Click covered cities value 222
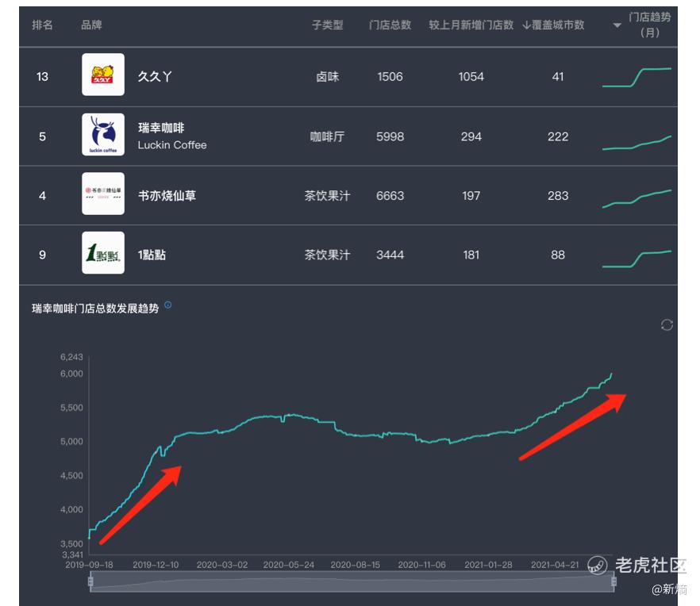 click(x=558, y=136)
